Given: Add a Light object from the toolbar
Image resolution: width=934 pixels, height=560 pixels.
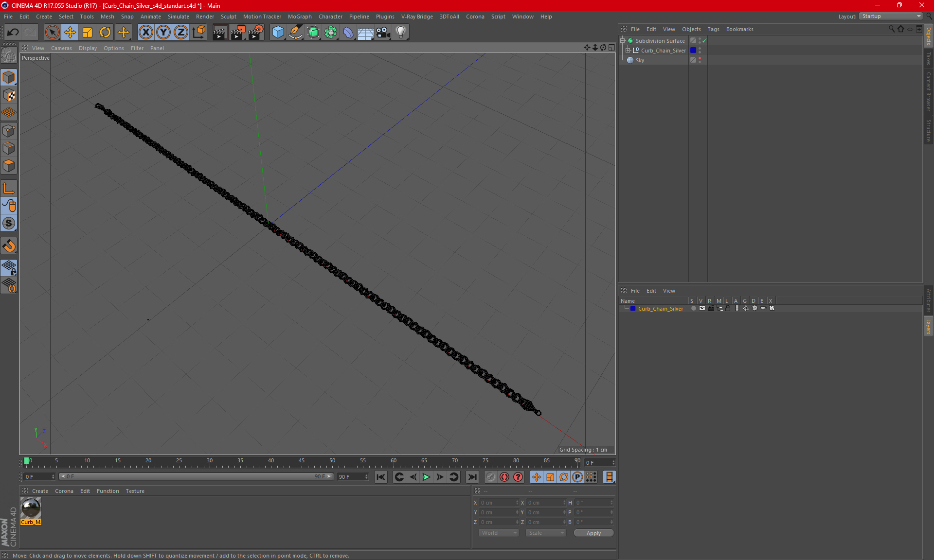Looking at the screenshot, I should [400, 33].
